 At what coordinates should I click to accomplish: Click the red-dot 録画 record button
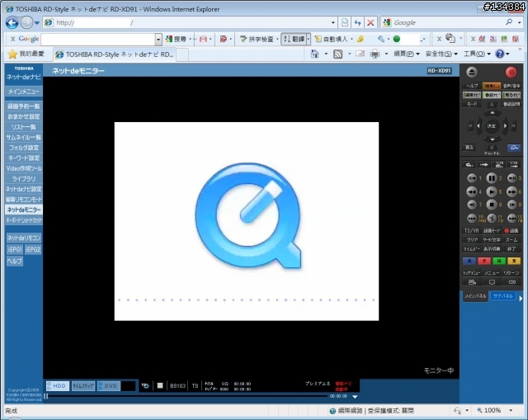511,231
